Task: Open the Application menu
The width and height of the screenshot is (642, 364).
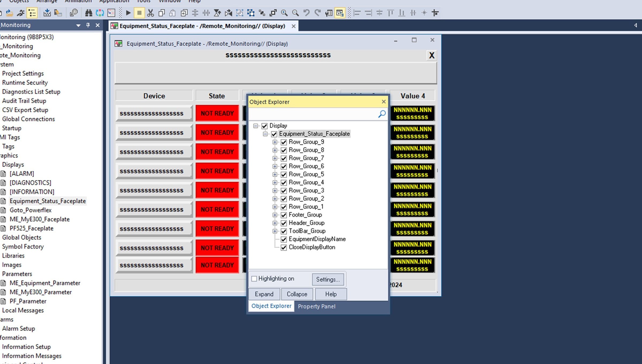Action: pyautogui.click(x=114, y=1)
